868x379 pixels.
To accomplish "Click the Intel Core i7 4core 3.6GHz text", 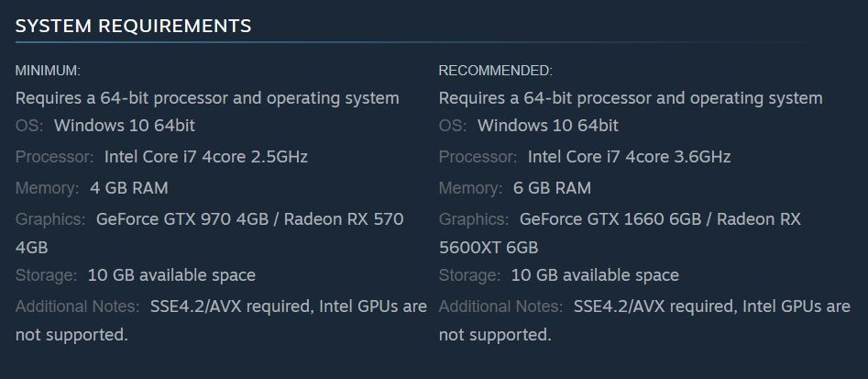I will (629, 157).
